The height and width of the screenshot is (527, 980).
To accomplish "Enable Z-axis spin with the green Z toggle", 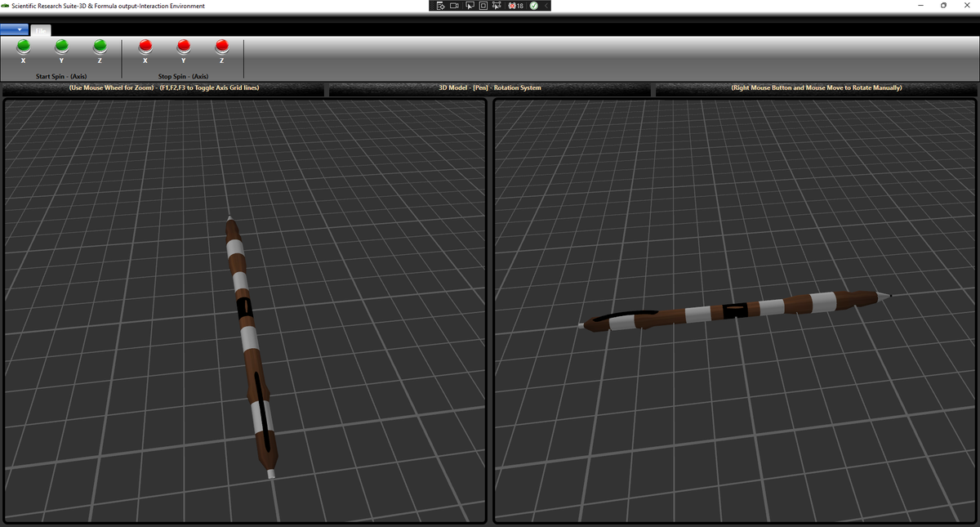I will pos(100,47).
